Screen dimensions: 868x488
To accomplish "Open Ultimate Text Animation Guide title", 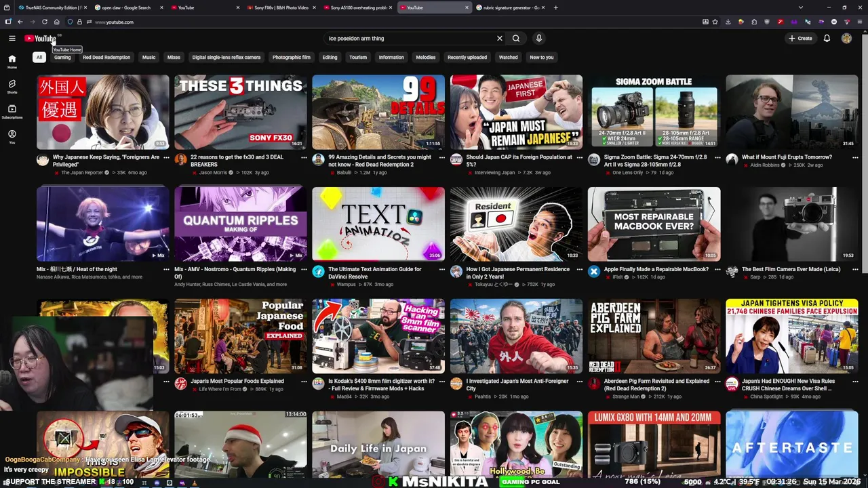I will (375, 272).
